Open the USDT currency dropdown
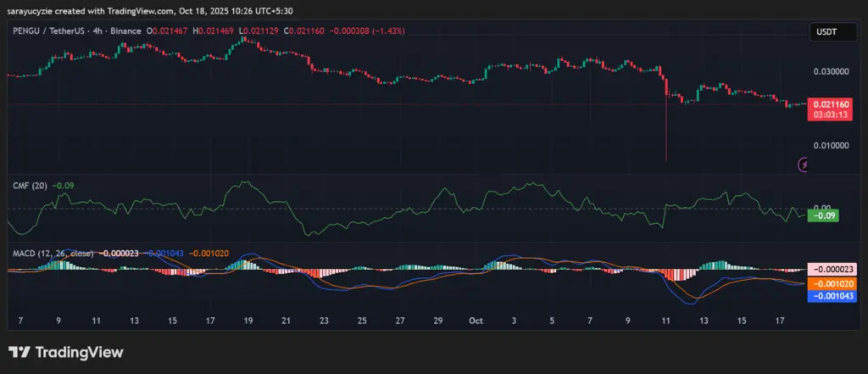868x374 pixels. click(826, 31)
